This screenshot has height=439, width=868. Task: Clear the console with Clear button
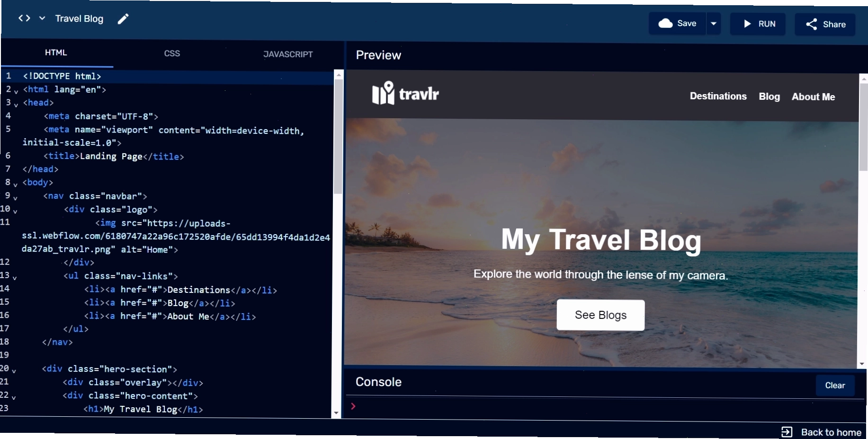[x=835, y=386]
